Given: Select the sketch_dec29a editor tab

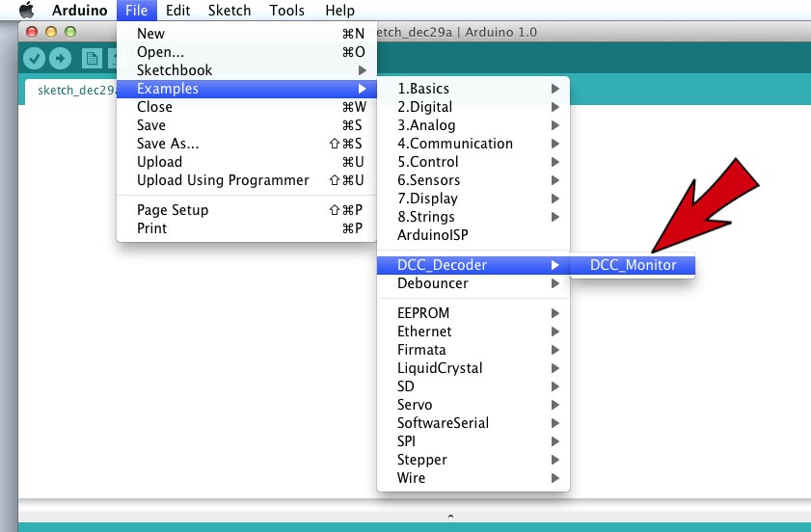Looking at the screenshot, I should point(71,91).
